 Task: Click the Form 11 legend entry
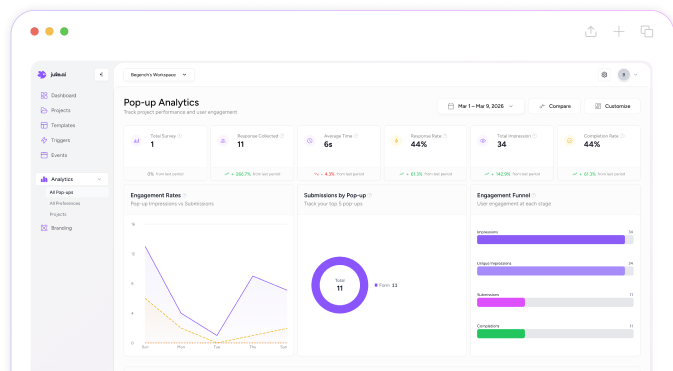tap(386, 285)
